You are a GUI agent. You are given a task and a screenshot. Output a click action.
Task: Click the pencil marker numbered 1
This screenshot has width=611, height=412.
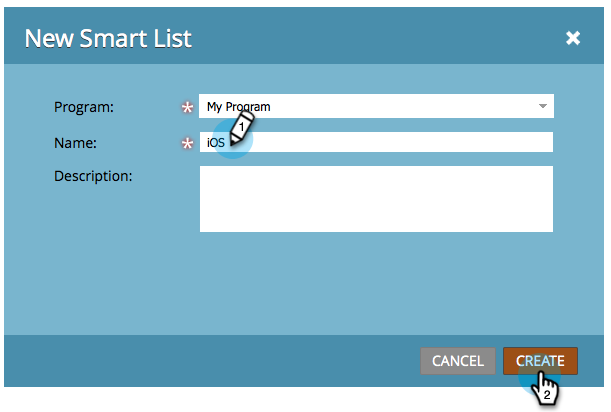(x=241, y=128)
